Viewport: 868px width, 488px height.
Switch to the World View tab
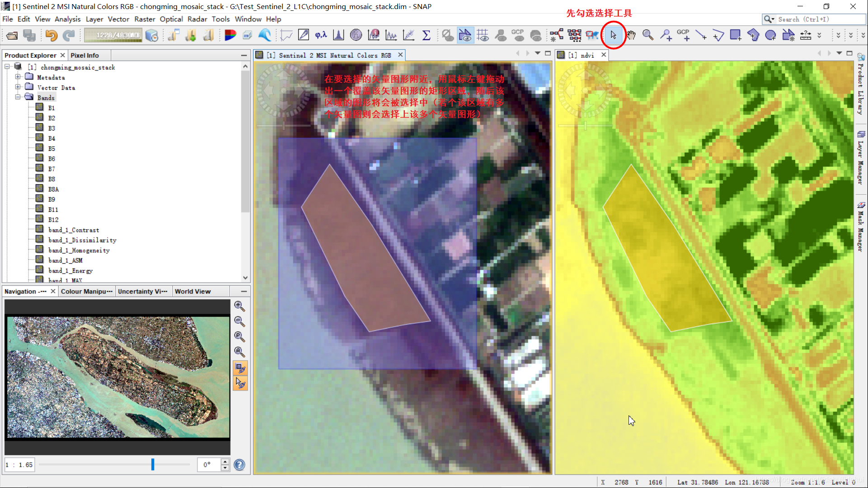click(x=192, y=291)
